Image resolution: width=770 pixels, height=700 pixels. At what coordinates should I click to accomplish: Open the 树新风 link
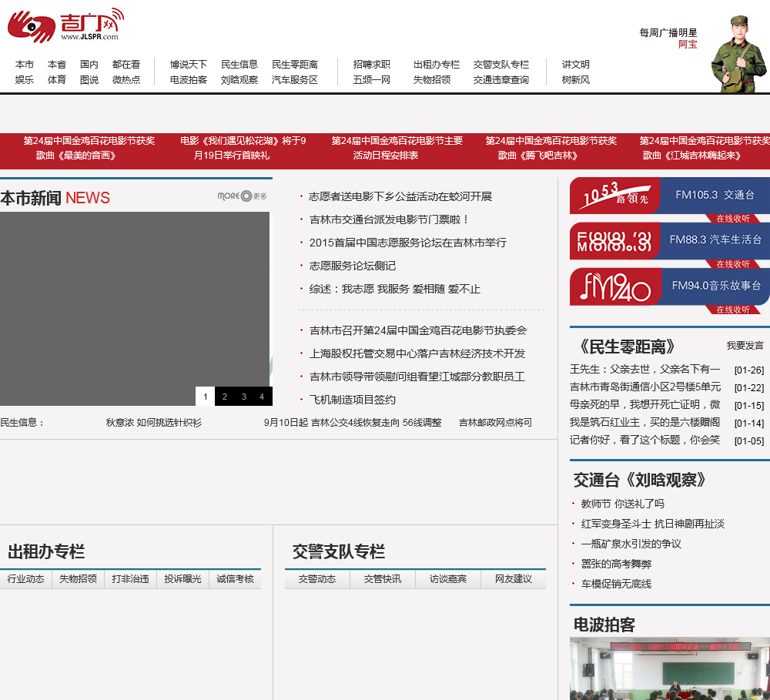pos(576,79)
